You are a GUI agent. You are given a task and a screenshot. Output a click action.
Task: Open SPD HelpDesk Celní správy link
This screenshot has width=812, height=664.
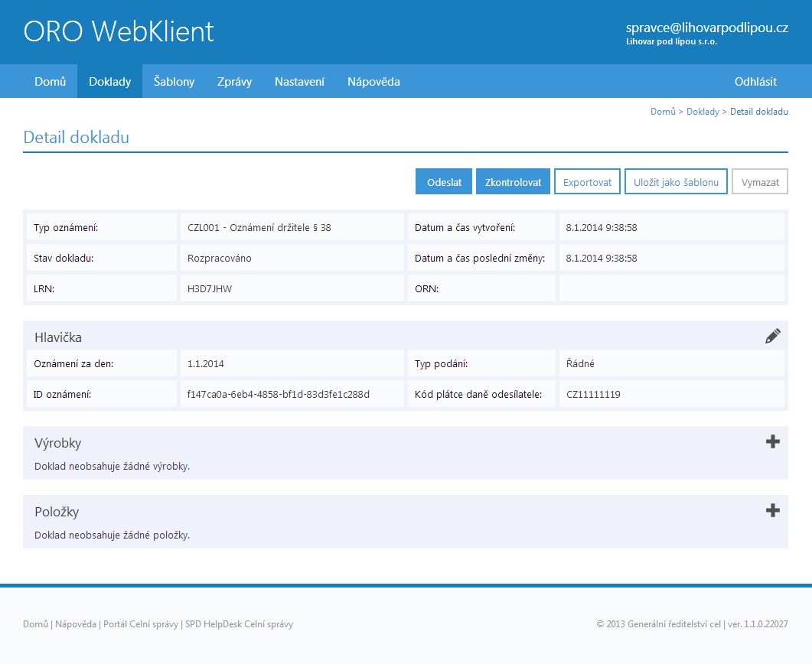(239, 624)
